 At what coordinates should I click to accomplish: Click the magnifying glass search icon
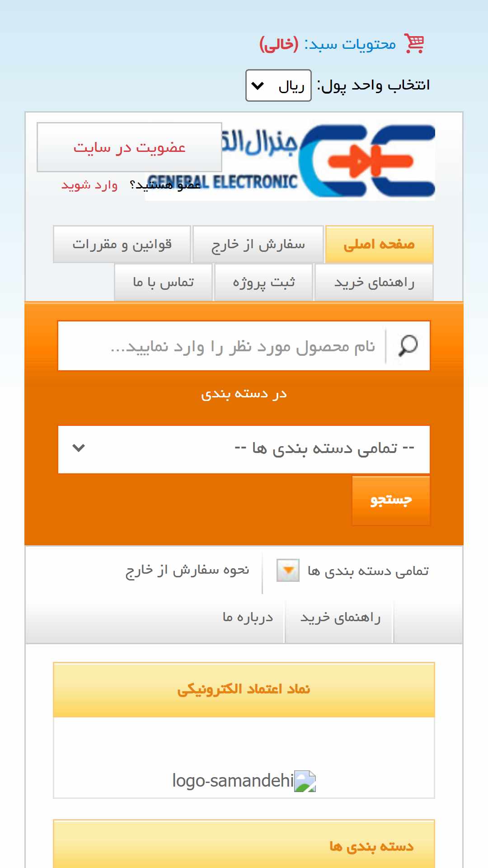[x=408, y=346]
